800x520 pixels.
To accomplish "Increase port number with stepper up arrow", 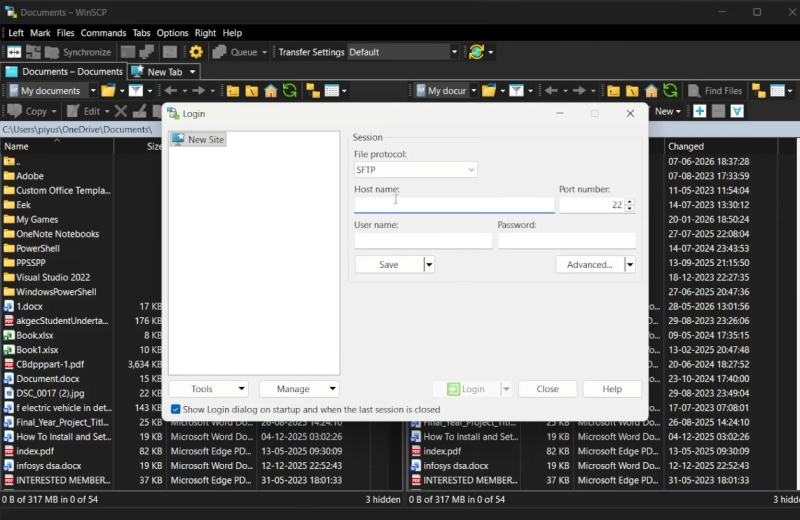I will (630, 202).
